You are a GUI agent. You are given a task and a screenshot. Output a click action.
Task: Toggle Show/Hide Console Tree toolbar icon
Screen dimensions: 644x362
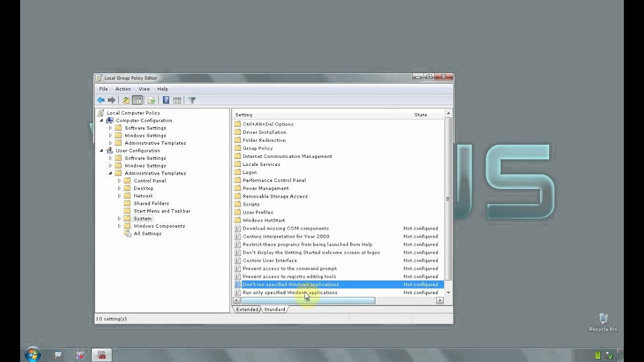click(x=137, y=101)
